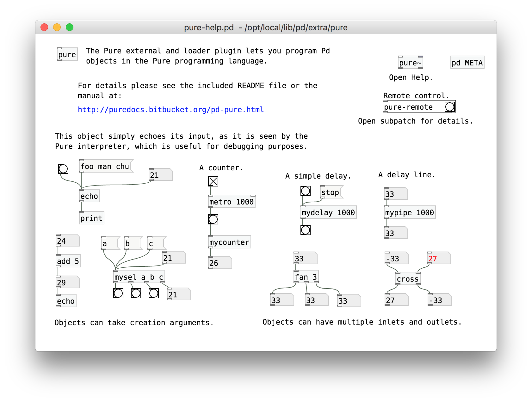This screenshot has width=532, height=402.
Task: Click the 'add 5' object
Action: (68, 261)
